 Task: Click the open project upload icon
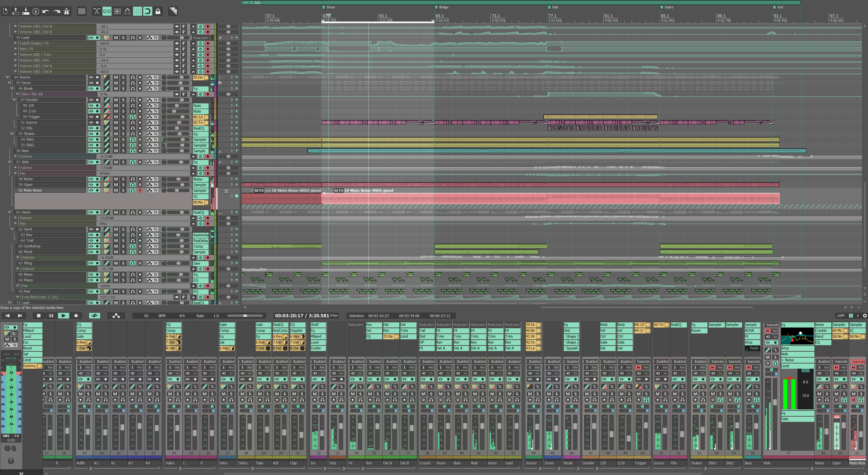coord(16,12)
